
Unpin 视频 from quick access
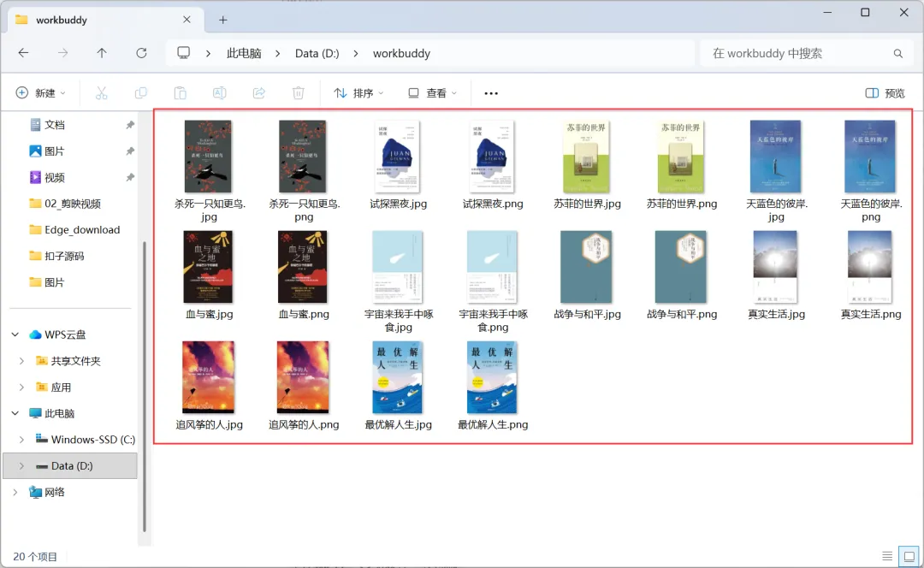click(x=130, y=177)
